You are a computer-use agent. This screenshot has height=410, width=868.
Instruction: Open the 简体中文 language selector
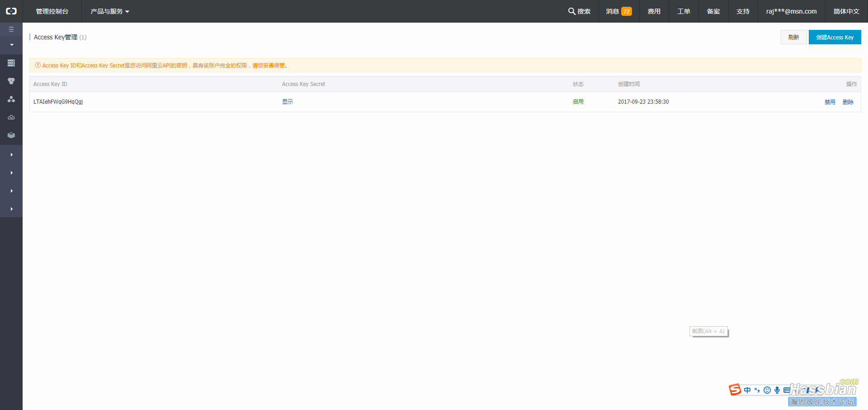[846, 11]
